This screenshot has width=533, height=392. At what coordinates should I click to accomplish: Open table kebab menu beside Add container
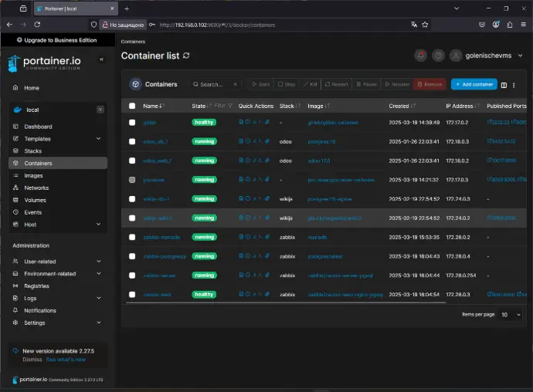click(514, 85)
